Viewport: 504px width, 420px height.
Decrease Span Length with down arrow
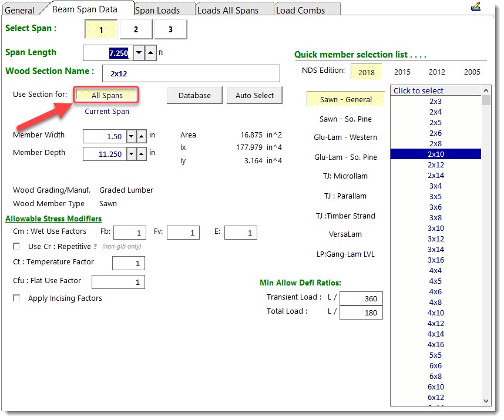(x=139, y=53)
